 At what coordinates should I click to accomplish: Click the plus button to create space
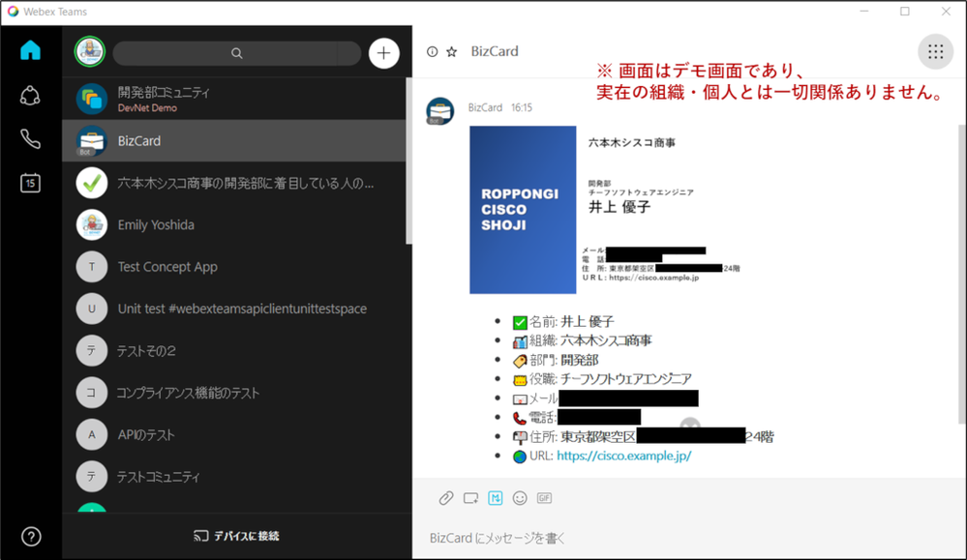(383, 53)
